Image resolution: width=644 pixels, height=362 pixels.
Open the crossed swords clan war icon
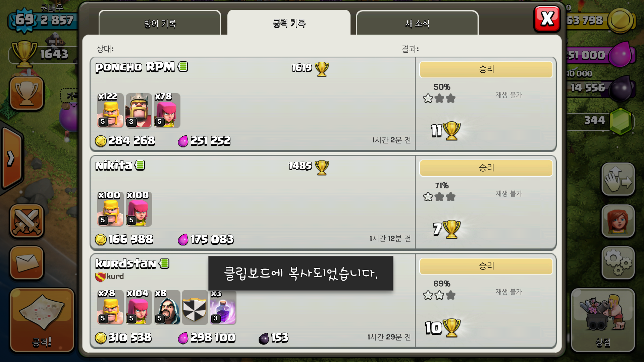click(27, 222)
